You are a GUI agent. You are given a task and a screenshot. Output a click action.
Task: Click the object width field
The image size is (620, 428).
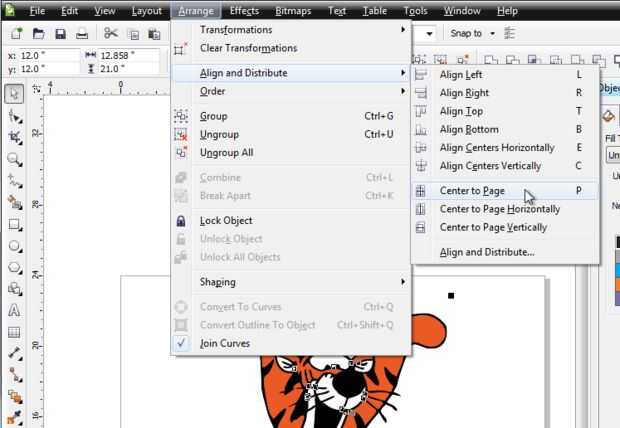128,56
